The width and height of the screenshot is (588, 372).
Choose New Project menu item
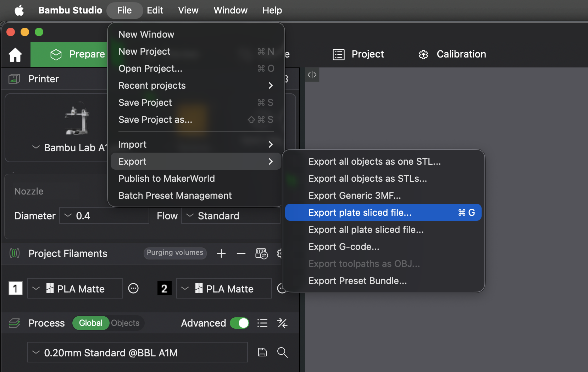click(196, 51)
